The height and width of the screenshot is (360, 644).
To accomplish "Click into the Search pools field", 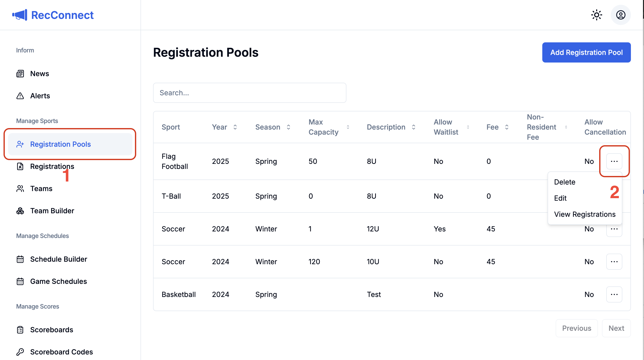I will 249,93.
